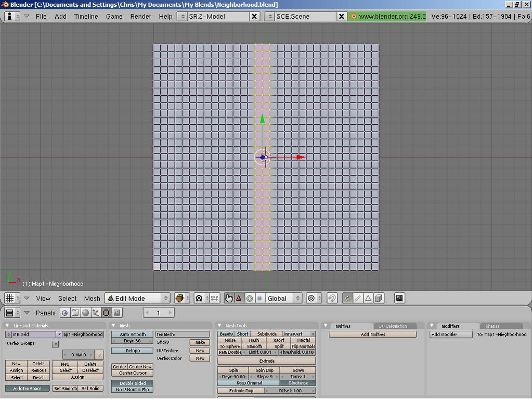Click the www.blender.org 249.2 link
Image resolution: width=532 pixels, height=399 pixels.
pyautogui.click(x=387, y=16)
